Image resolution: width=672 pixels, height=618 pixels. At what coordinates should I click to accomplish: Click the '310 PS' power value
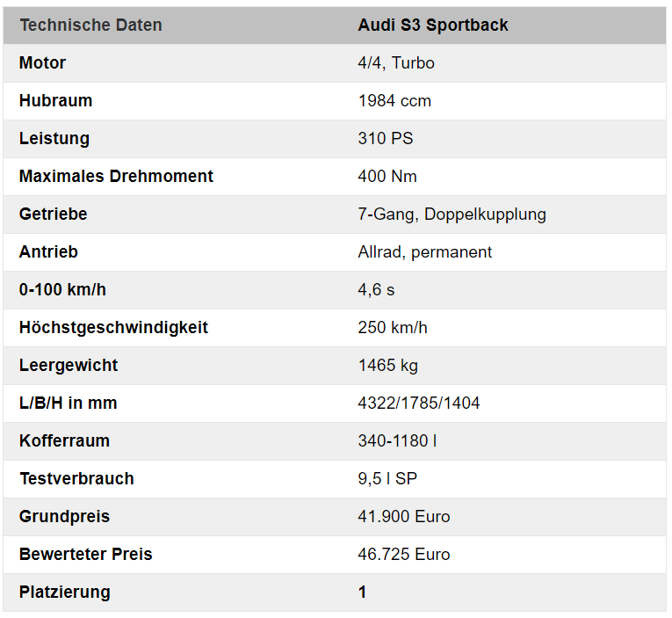tap(386, 139)
